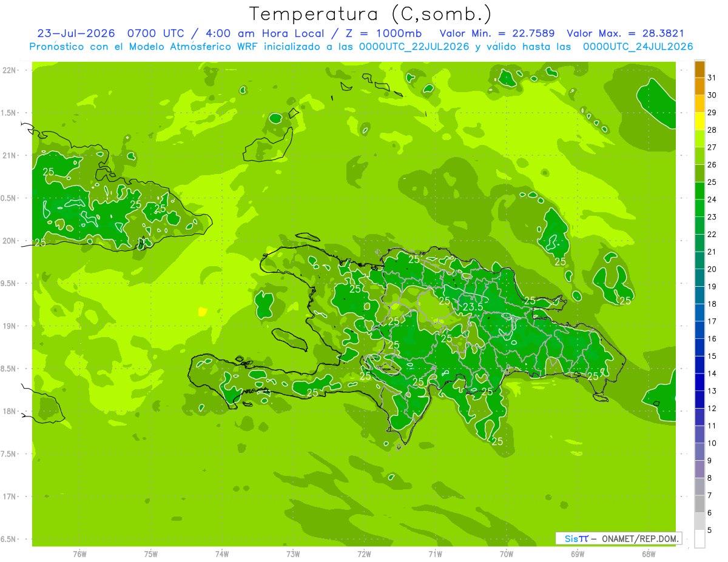Click the "18" value in color legend
This screenshot has height=562, width=728.
(x=712, y=304)
